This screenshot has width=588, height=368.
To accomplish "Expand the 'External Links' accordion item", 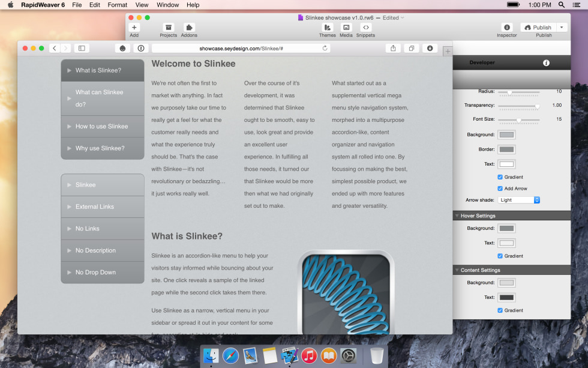I will tap(103, 207).
